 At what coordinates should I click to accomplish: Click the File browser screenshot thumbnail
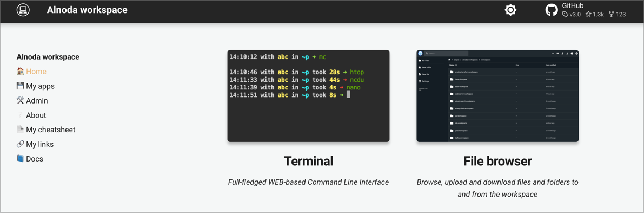pyautogui.click(x=497, y=96)
